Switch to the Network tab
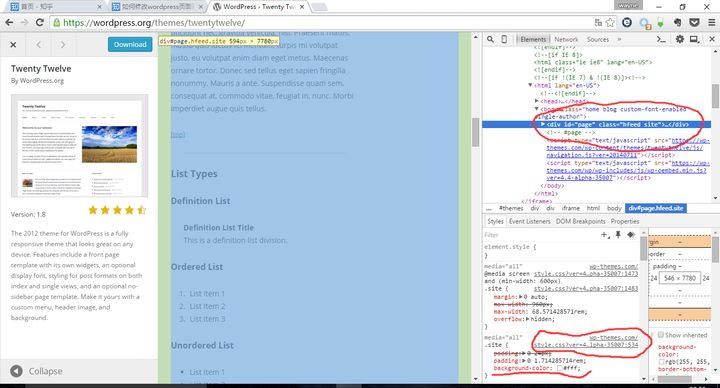 [x=566, y=39]
